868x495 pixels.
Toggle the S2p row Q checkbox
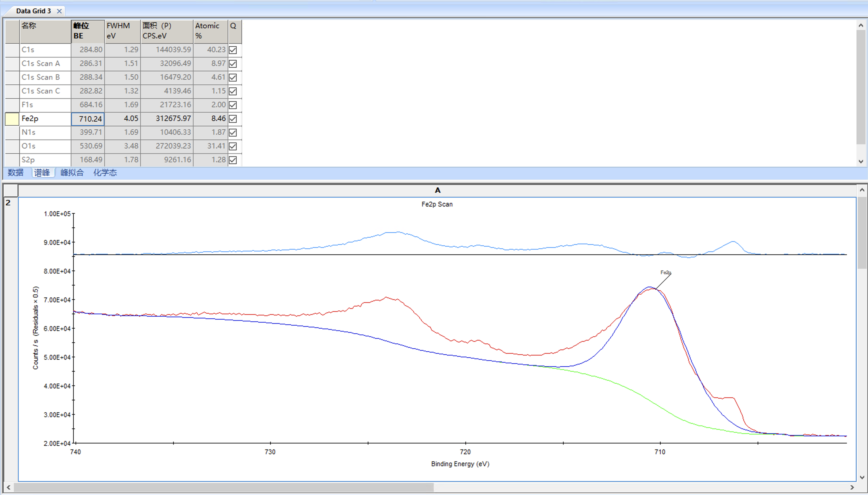coord(233,160)
